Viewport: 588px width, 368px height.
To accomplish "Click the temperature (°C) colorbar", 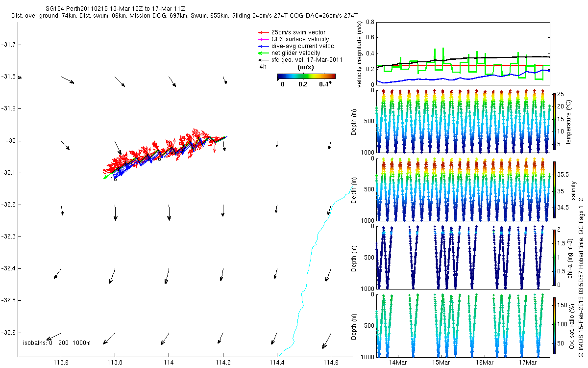I will [x=554, y=121].
